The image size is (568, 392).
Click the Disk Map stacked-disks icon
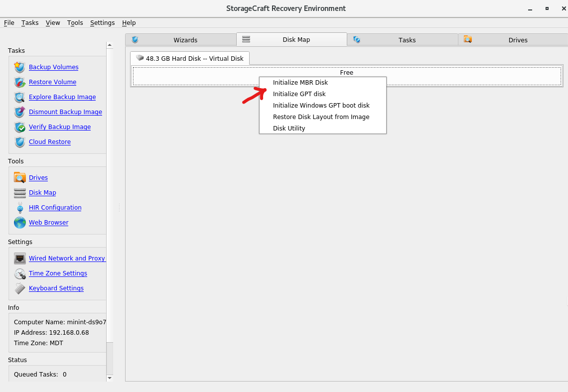coord(20,193)
